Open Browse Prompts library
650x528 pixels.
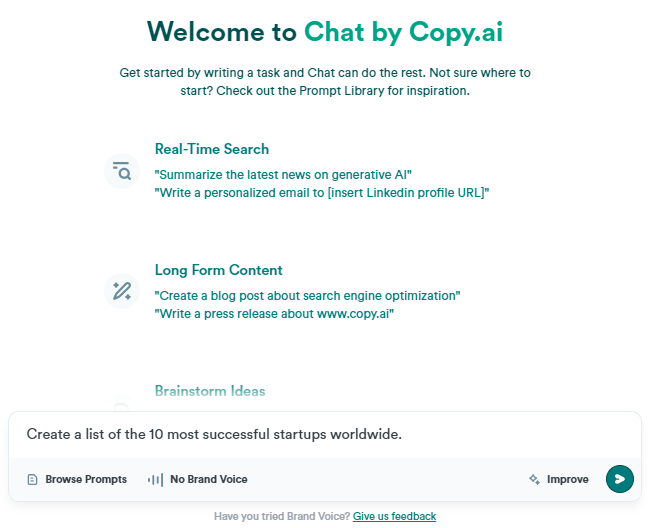[77, 480]
